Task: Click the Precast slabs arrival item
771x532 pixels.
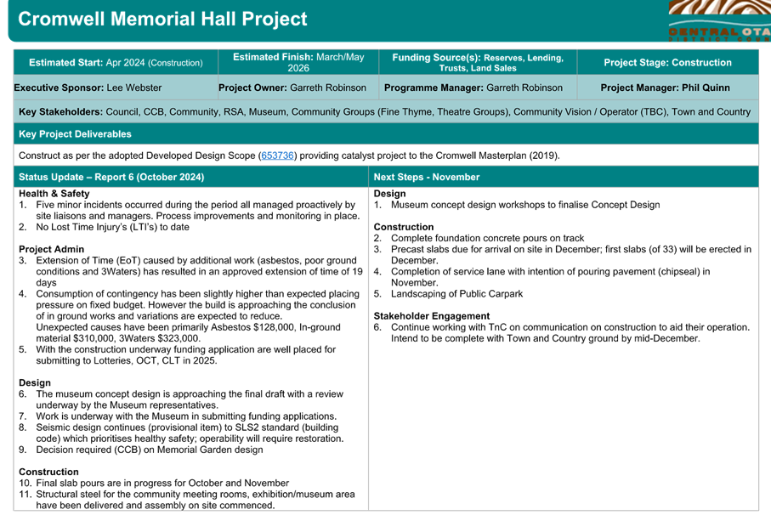Action: (563, 255)
